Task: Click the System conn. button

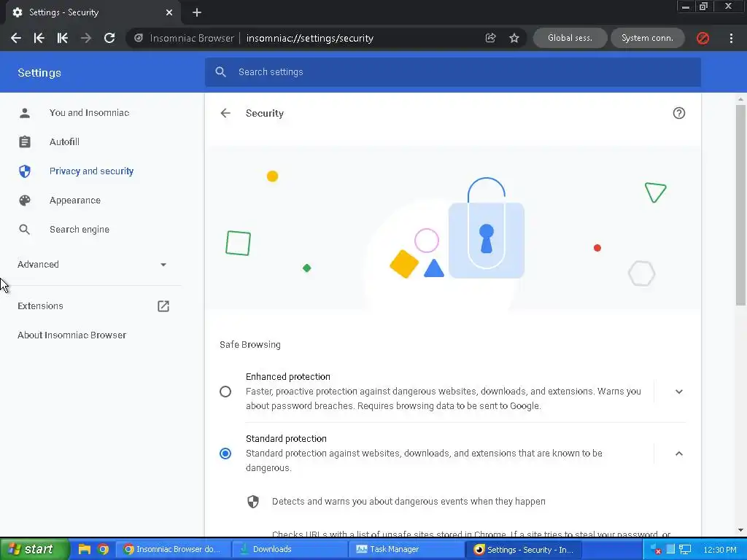Action: pyautogui.click(x=648, y=38)
